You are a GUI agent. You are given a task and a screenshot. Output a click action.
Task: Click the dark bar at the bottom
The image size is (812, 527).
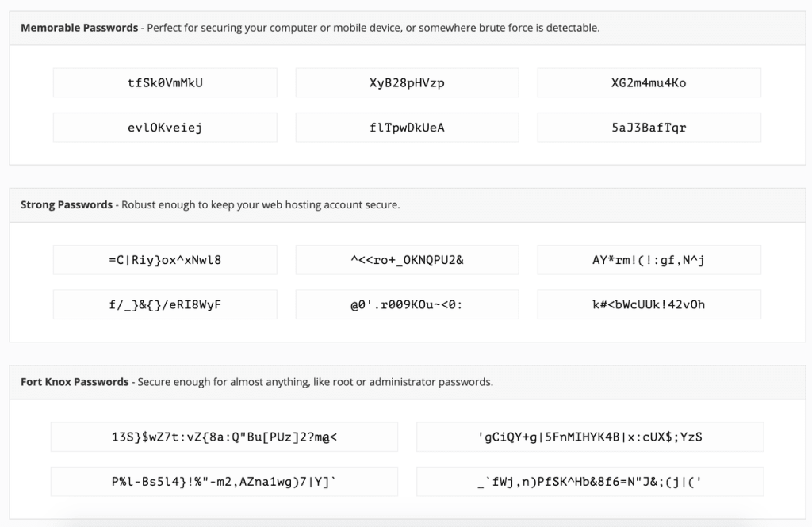click(406, 523)
